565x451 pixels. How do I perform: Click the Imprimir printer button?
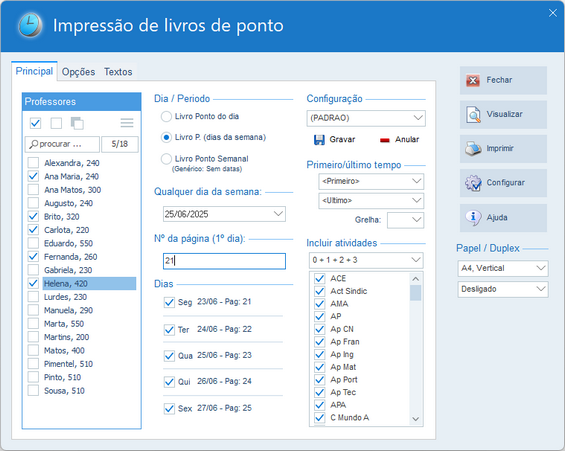click(503, 149)
